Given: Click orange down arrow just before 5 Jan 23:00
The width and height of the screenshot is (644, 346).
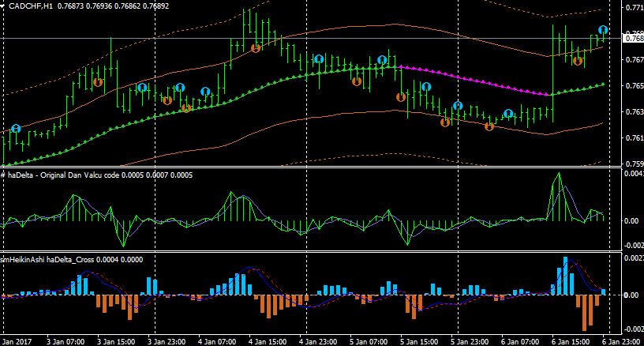Looking at the screenshot, I should 445,122.
